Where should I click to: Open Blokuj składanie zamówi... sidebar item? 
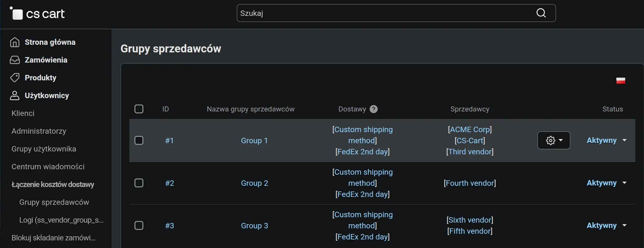pyautogui.click(x=53, y=238)
